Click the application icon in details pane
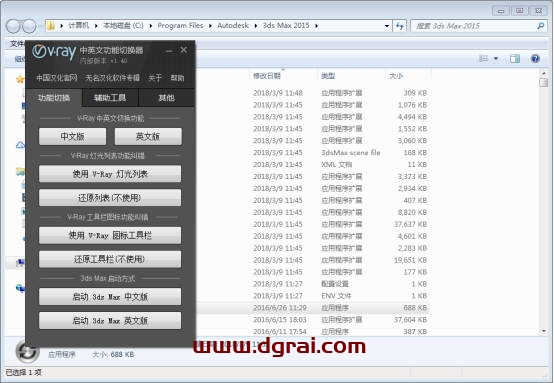The width and height of the screenshot is (554, 383). pyautogui.click(x=27, y=352)
